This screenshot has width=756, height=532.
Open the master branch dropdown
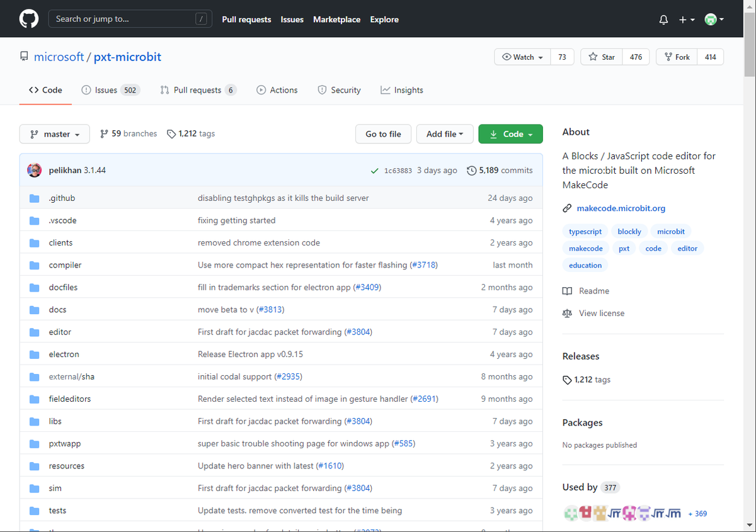pos(55,134)
